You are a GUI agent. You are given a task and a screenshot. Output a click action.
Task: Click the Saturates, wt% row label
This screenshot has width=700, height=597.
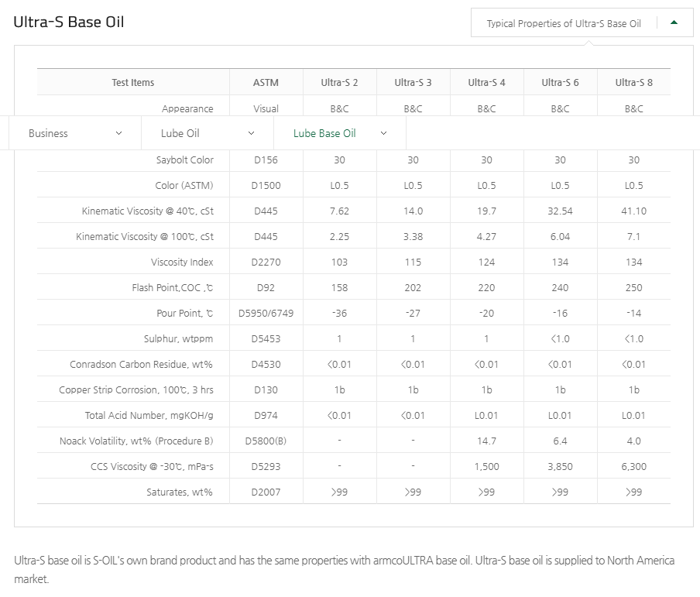tap(180, 492)
